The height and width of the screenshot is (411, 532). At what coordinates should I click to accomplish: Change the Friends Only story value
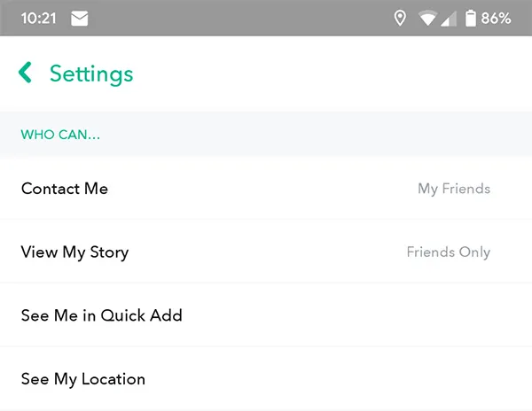(449, 252)
